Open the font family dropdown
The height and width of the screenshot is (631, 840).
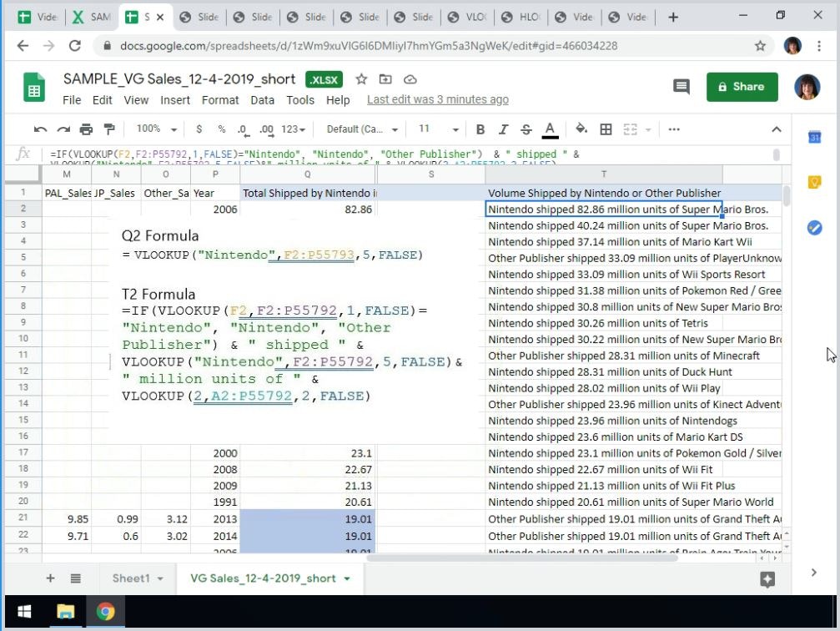361,129
